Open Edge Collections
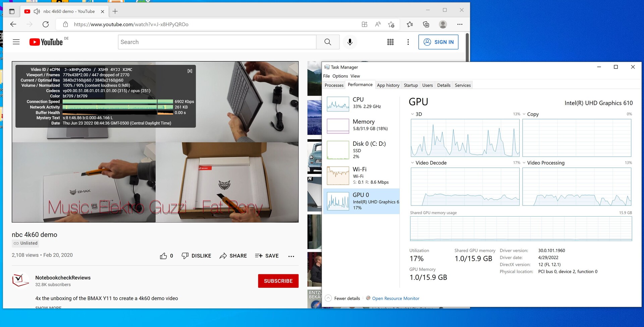The width and height of the screenshot is (644, 327). [x=426, y=24]
